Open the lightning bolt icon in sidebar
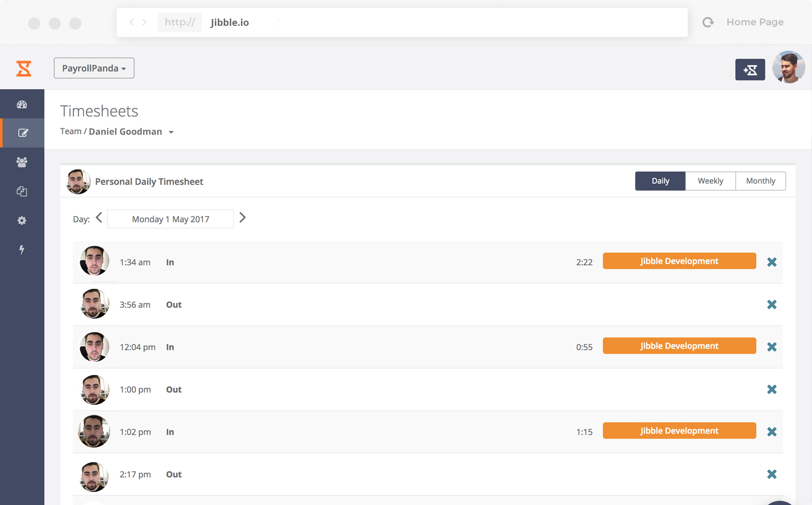 coord(22,249)
